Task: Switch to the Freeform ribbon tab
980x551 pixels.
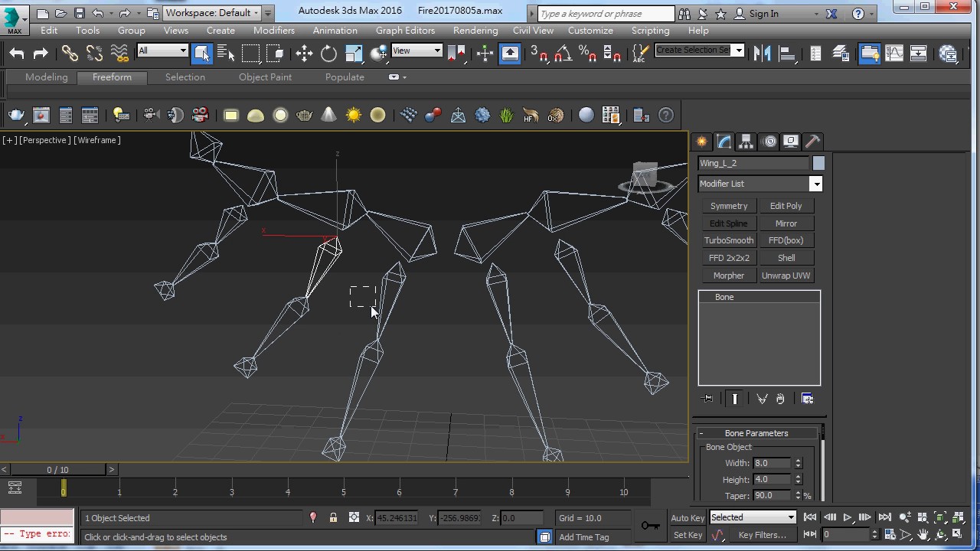Action: [112, 77]
